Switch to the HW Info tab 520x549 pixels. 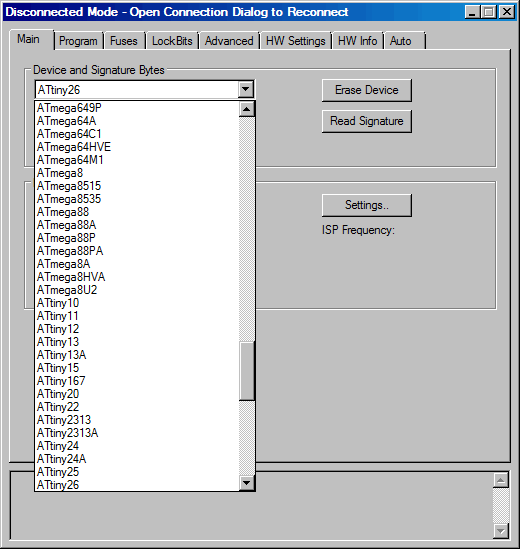(x=358, y=41)
